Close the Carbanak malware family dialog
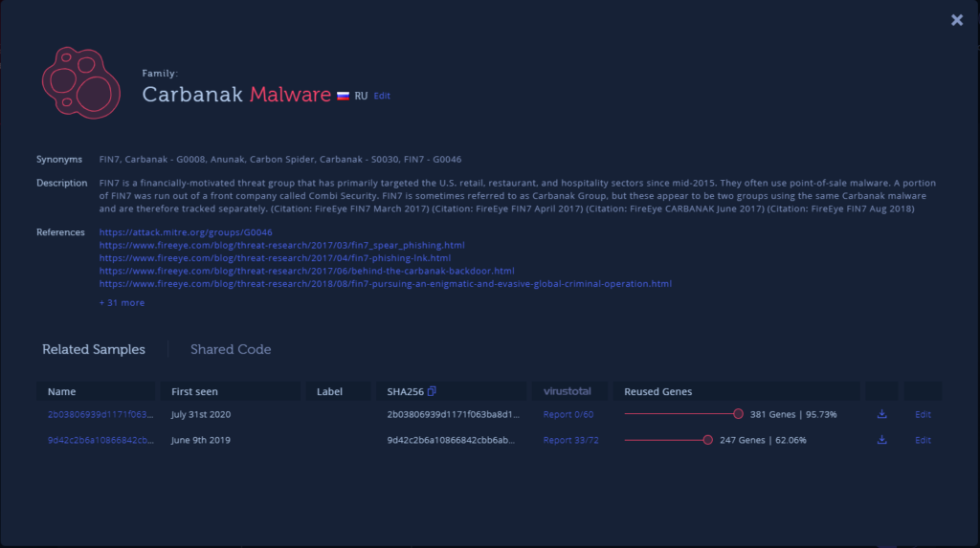The image size is (980, 548). coord(957,20)
